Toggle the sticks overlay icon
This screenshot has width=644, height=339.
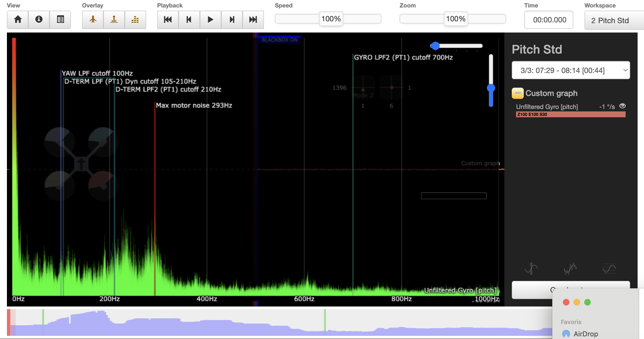(x=114, y=19)
